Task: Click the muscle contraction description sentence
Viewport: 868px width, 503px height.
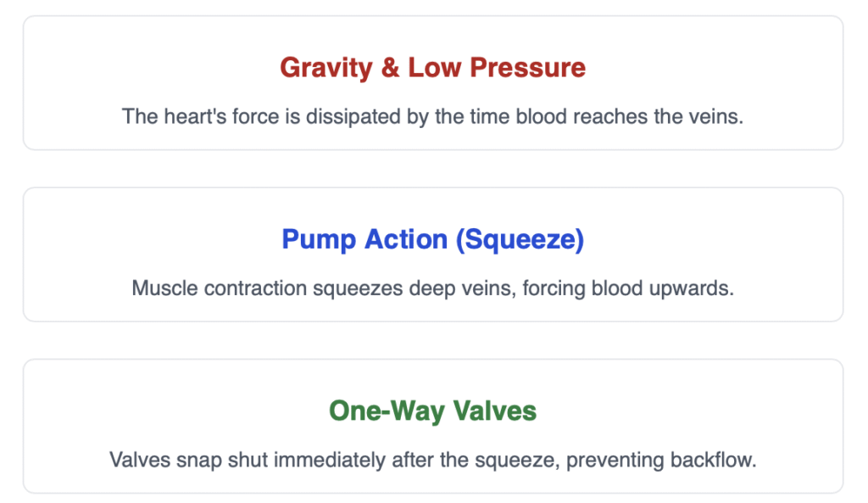Action: point(432,288)
